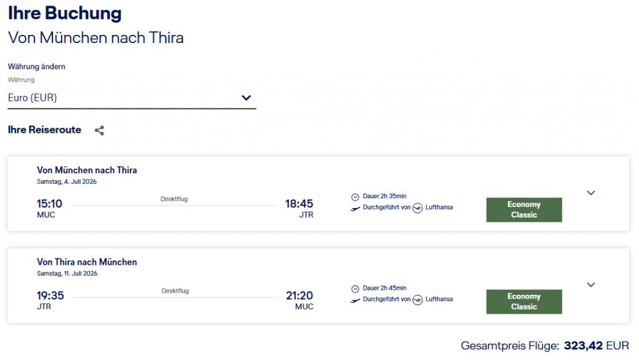Click Economy Classic badge on return flight

(x=524, y=302)
